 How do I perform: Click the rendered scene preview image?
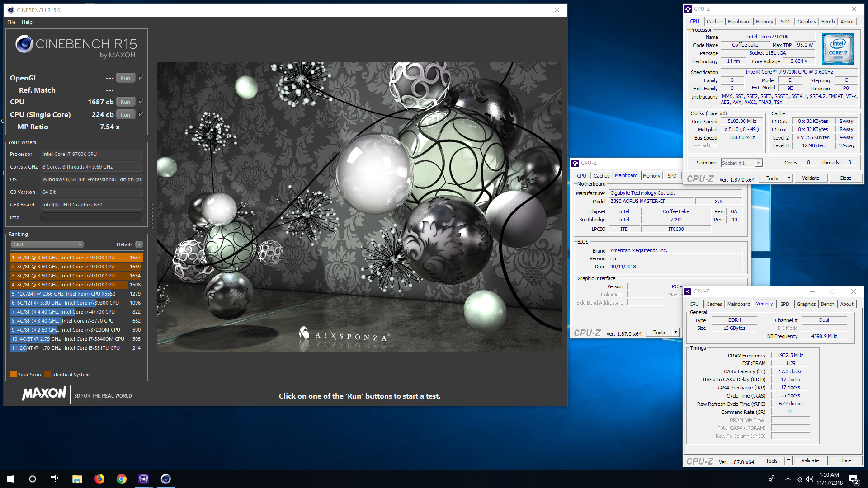(359, 207)
